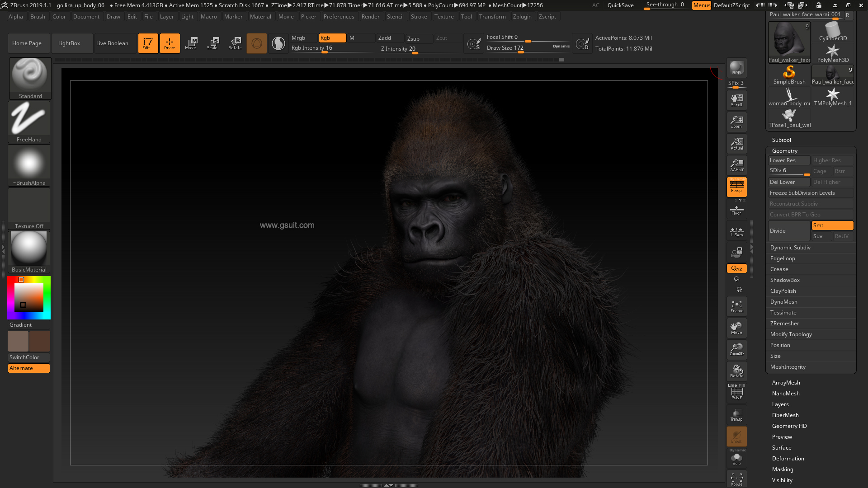Activate the Draw mode button
Image resolution: width=868 pixels, height=488 pixels.
click(170, 43)
